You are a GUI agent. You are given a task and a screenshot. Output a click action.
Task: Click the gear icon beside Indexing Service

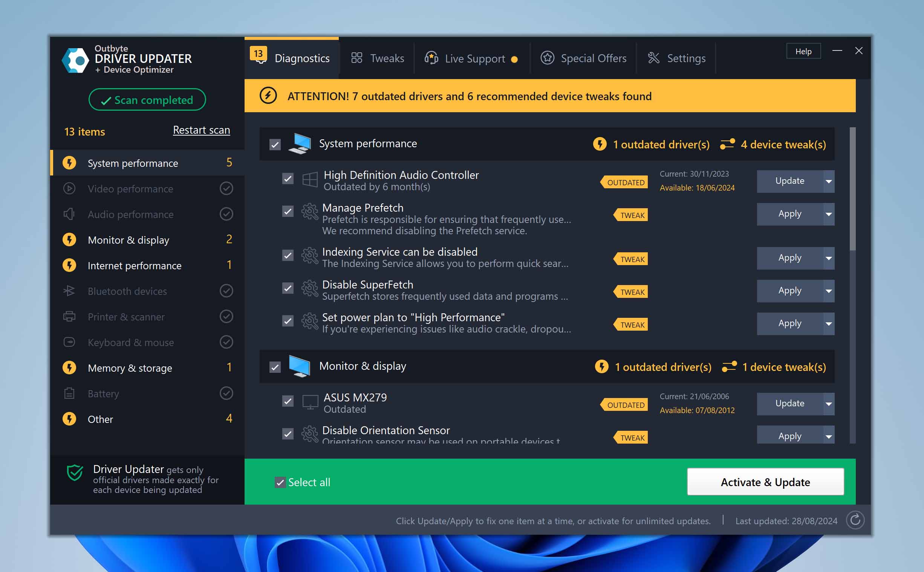310,256
